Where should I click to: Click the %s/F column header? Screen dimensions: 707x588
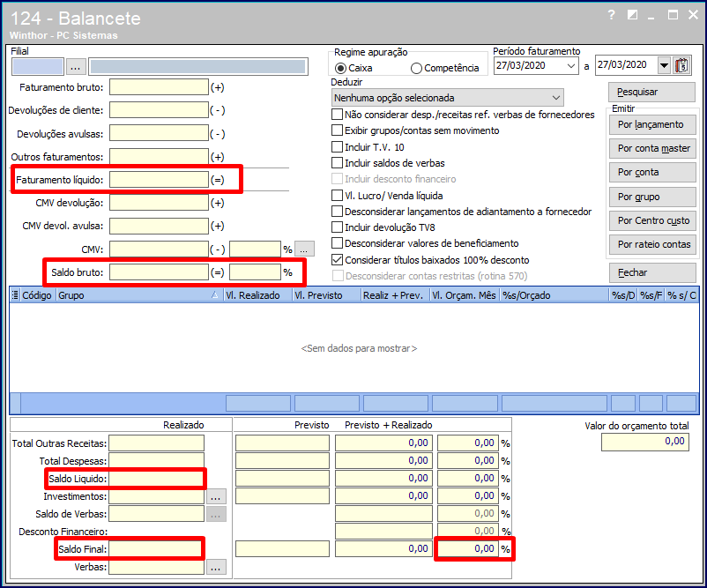pos(651,295)
